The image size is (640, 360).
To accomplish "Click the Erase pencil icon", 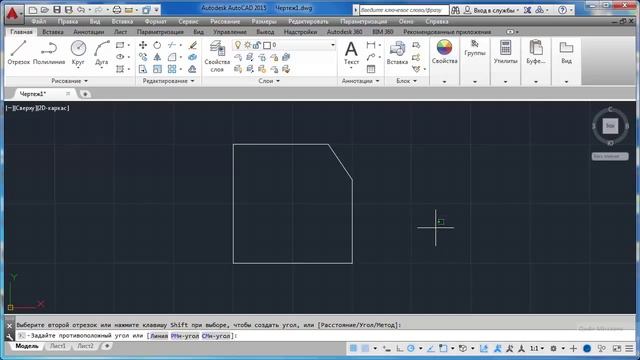I will pyautogui.click(x=193, y=45).
